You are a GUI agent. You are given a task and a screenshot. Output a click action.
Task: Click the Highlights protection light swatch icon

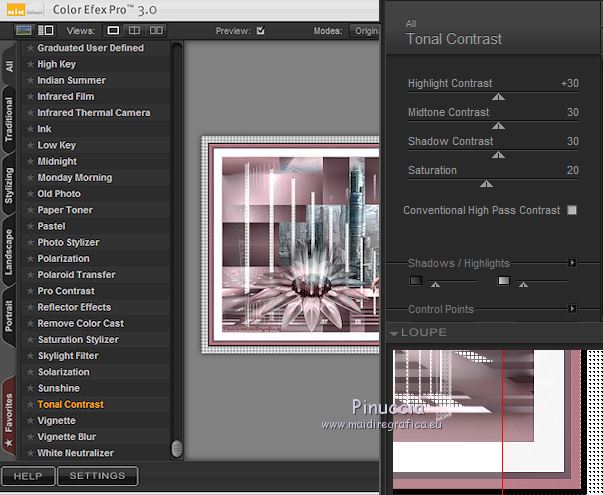pos(504,281)
